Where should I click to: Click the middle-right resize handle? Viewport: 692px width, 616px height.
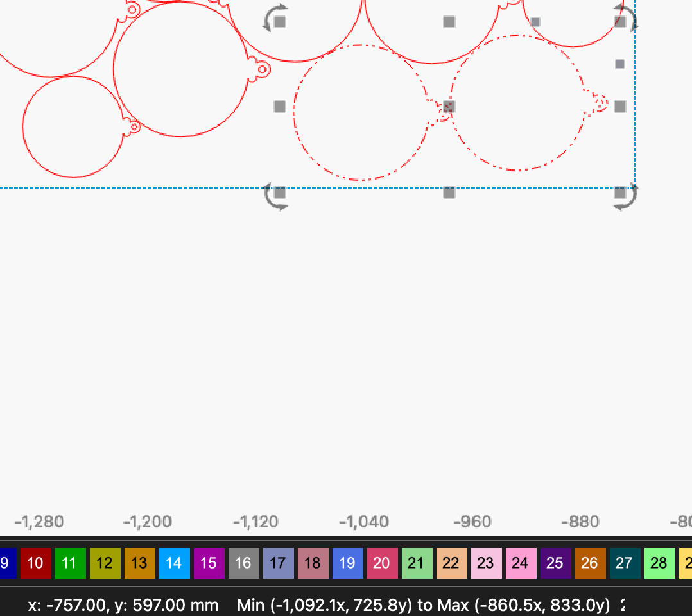pos(620,107)
